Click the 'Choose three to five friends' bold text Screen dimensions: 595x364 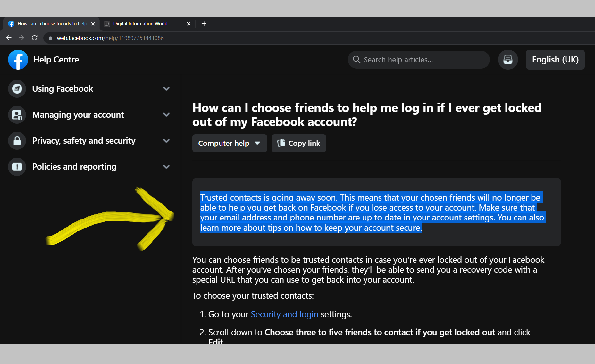380,332
